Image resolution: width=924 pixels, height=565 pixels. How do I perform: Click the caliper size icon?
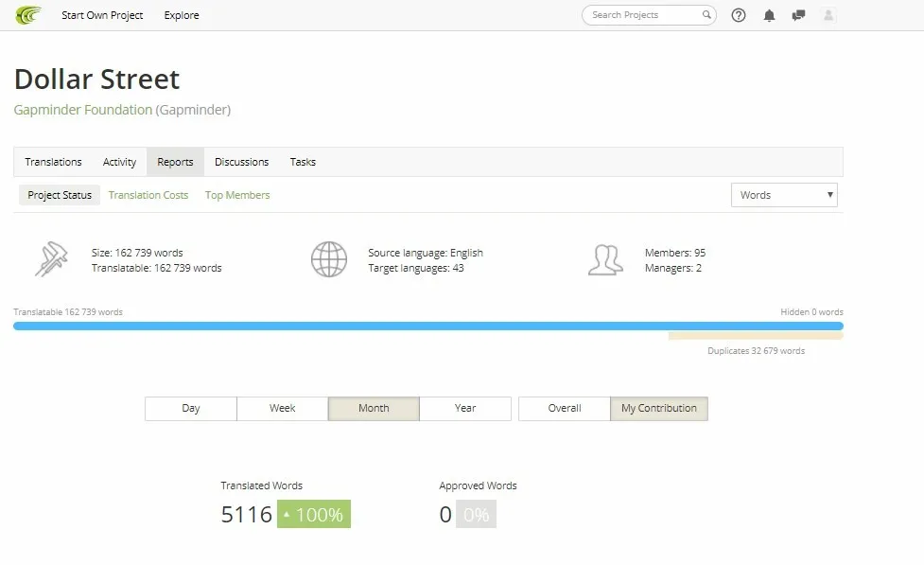pos(51,259)
